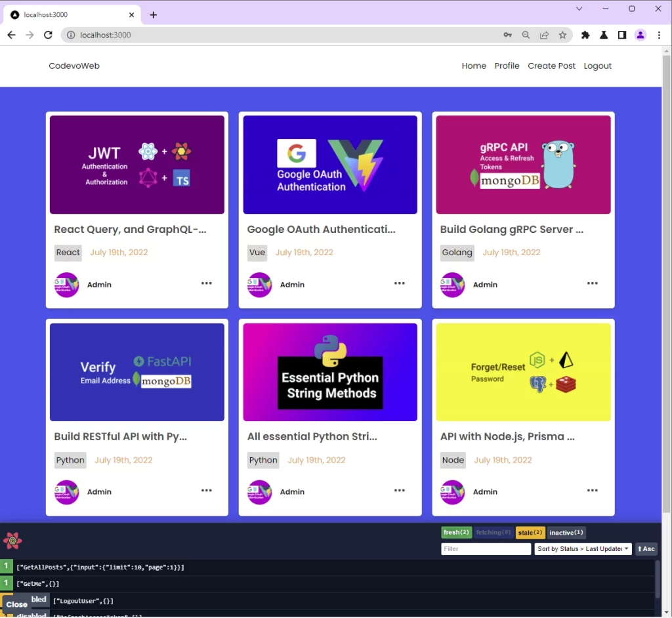Image resolution: width=672 pixels, height=618 pixels.
Task: Go to Home in navigation
Action: click(474, 66)
